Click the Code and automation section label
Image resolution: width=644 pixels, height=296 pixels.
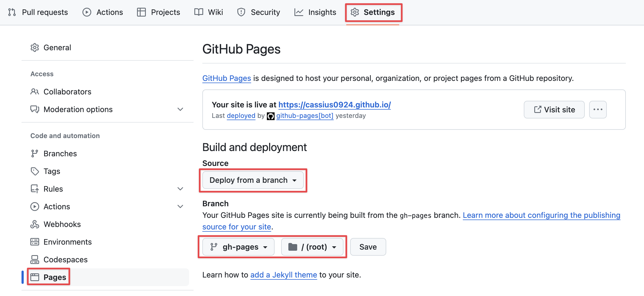point(65,136)
